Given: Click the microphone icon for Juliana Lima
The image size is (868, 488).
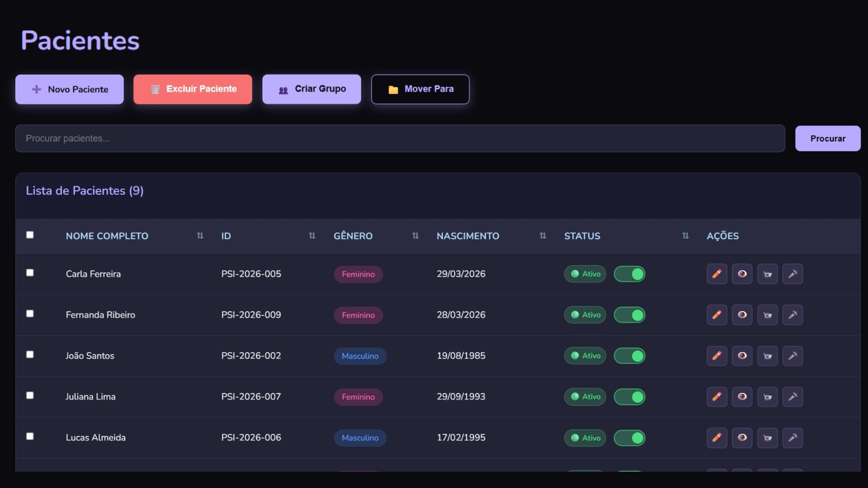Looking at the screenshot, I should [793, 397].
